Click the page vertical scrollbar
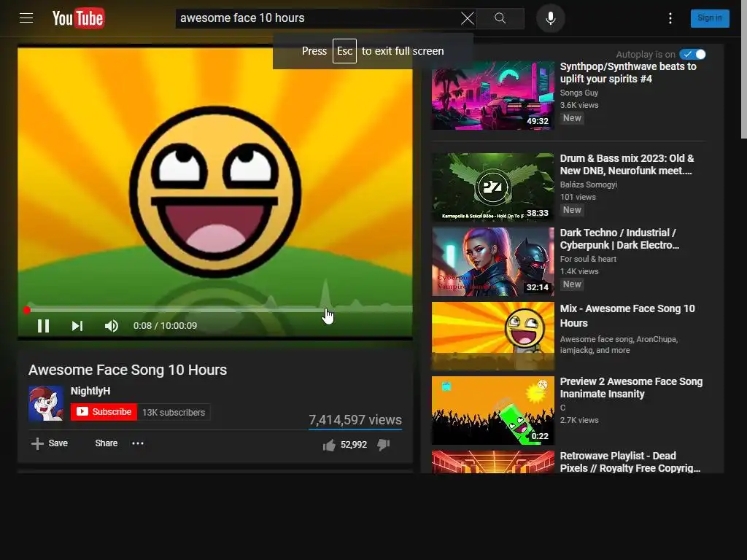The image size is (747, 560). (743, 69)
